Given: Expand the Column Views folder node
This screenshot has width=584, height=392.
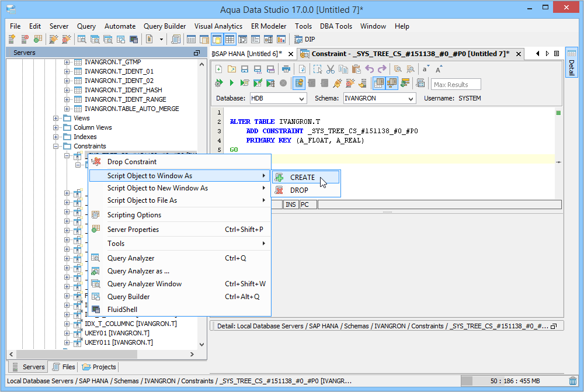Looking at the screenshot, I should click(55, 127).
